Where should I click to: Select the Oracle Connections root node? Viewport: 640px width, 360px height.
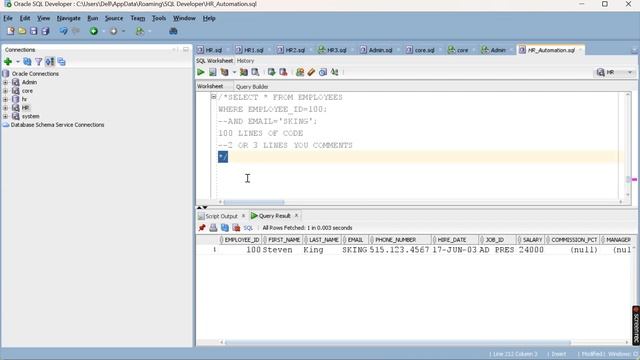tap(35, 74)
